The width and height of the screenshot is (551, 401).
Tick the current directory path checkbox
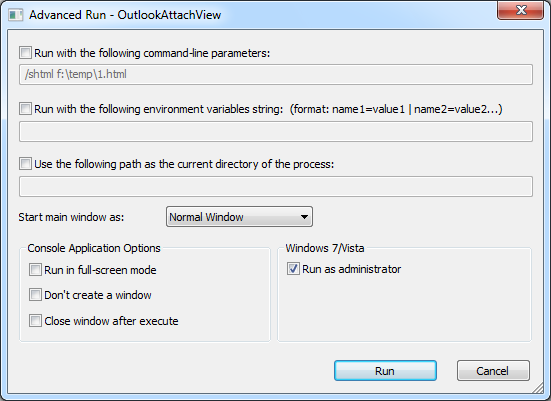(x=25, y=164)
